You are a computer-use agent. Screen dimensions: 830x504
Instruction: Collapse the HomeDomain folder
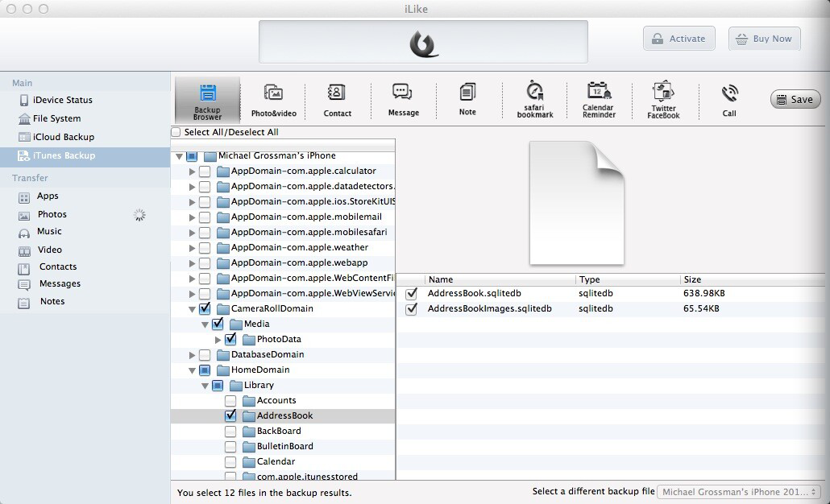[192, 370]
